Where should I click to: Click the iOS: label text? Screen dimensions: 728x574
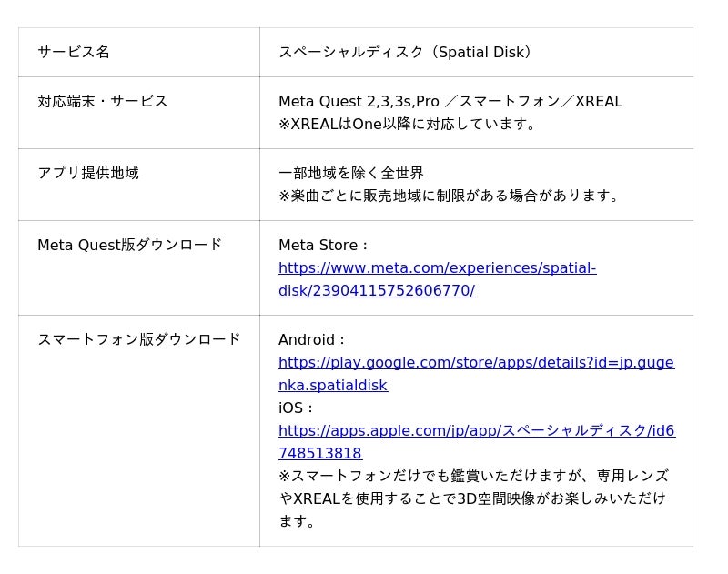pos(296,408)
